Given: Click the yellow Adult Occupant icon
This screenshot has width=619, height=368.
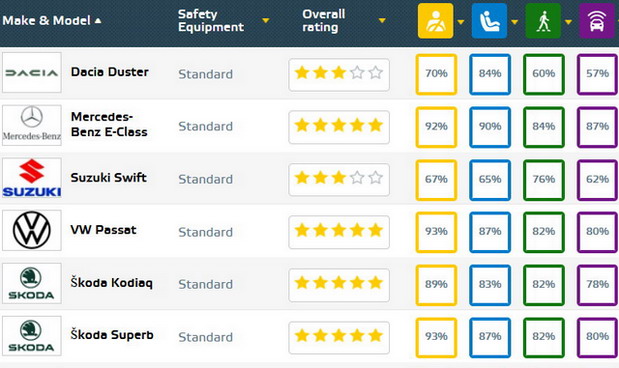Looking at the screenshot, I should click(x=435, y=21).
